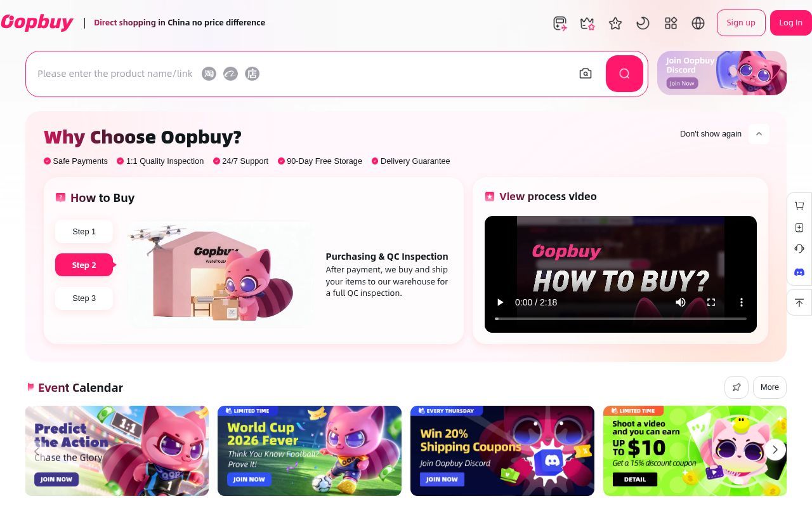812x508 pixels.
Task: Click the back to top arrow icon
Action: coord(799,303)
